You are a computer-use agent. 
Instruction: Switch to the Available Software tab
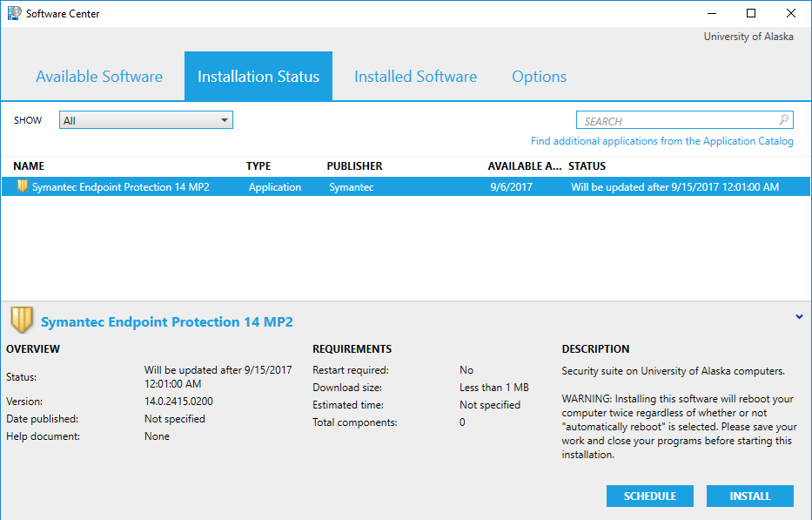(x=99, y=77)
